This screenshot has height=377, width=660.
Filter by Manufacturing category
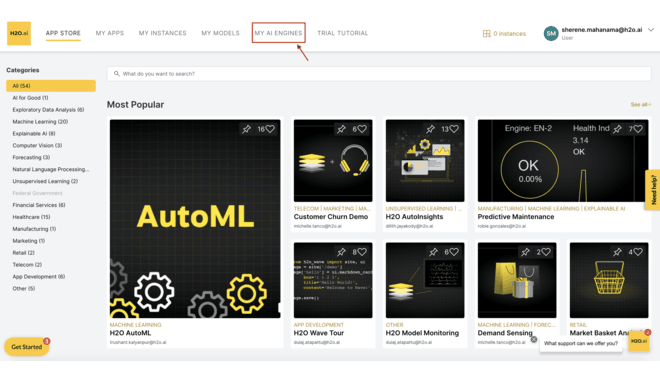click(x=35, y=229)
